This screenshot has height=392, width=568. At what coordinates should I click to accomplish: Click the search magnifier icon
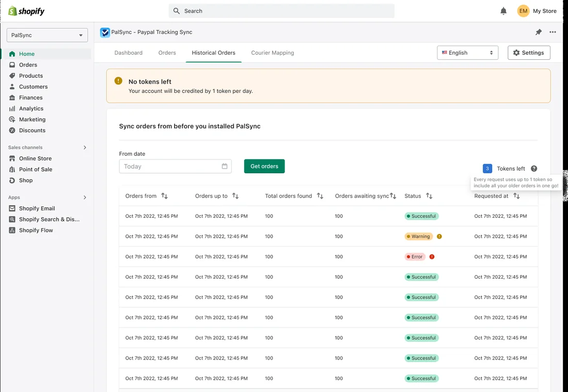[177, 11]
